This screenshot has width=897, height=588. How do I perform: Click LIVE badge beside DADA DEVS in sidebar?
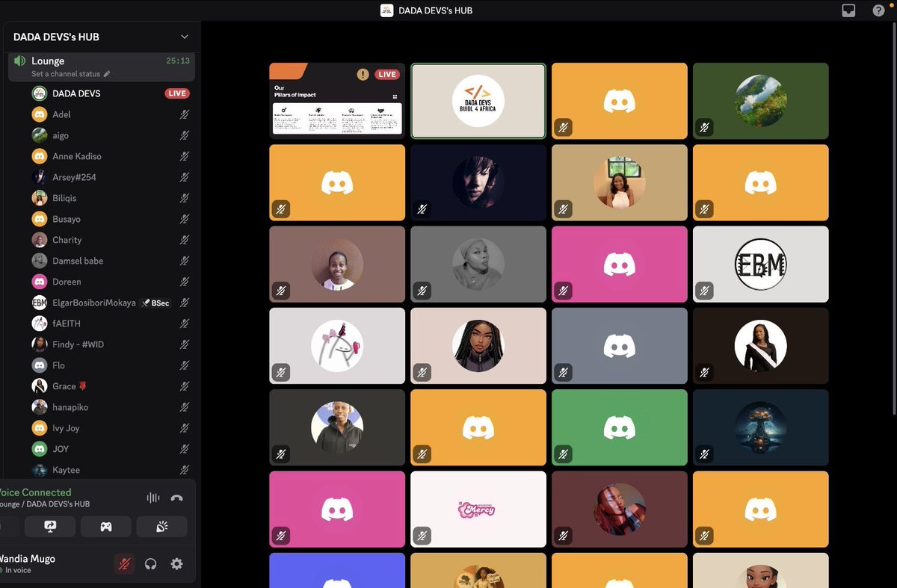[x=177, y=93]
